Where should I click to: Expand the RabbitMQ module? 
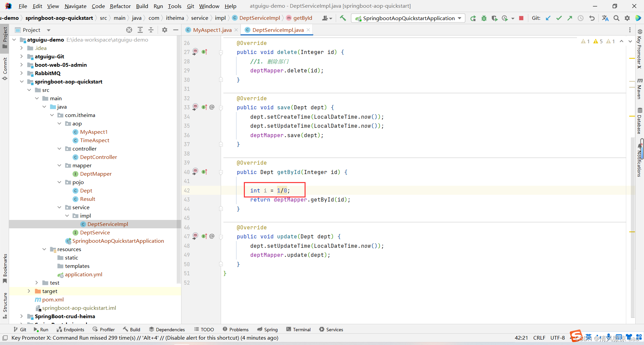[x=21, y=73]
